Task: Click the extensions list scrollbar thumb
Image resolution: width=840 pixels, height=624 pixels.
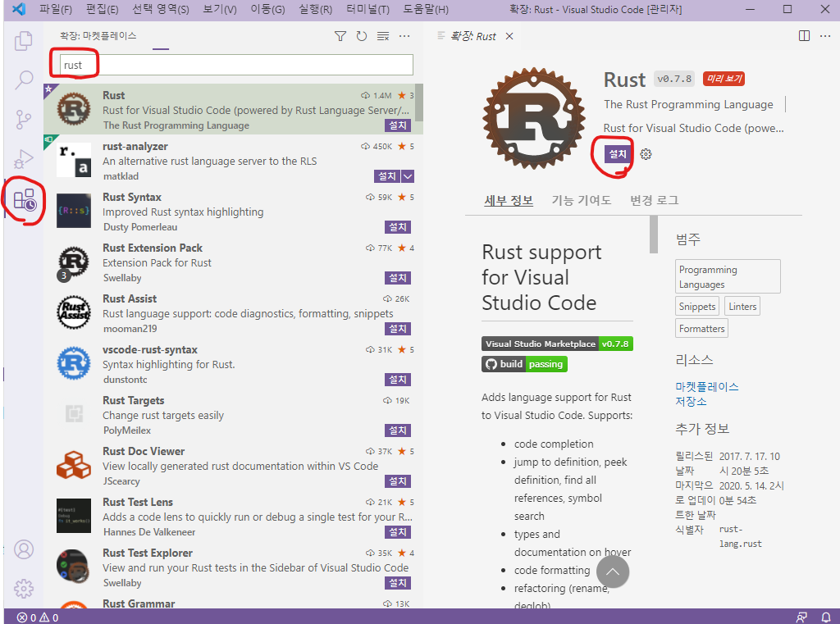Action: tap(419, 102)
